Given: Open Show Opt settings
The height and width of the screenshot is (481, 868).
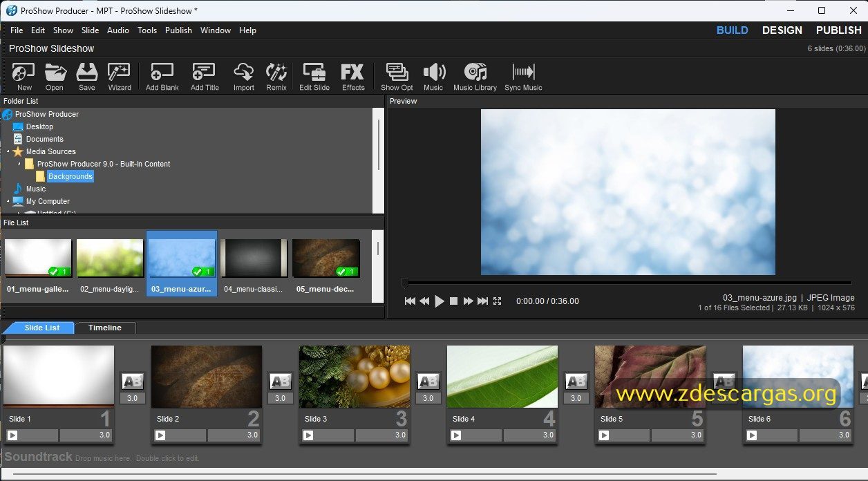Looking at the screenshot, I should point(397,77).
